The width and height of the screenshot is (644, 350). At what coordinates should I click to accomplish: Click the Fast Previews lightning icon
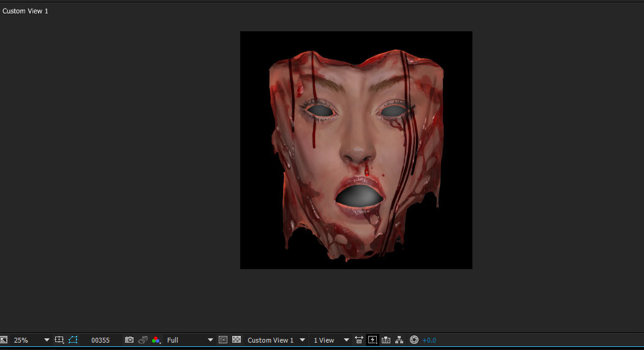373,340
